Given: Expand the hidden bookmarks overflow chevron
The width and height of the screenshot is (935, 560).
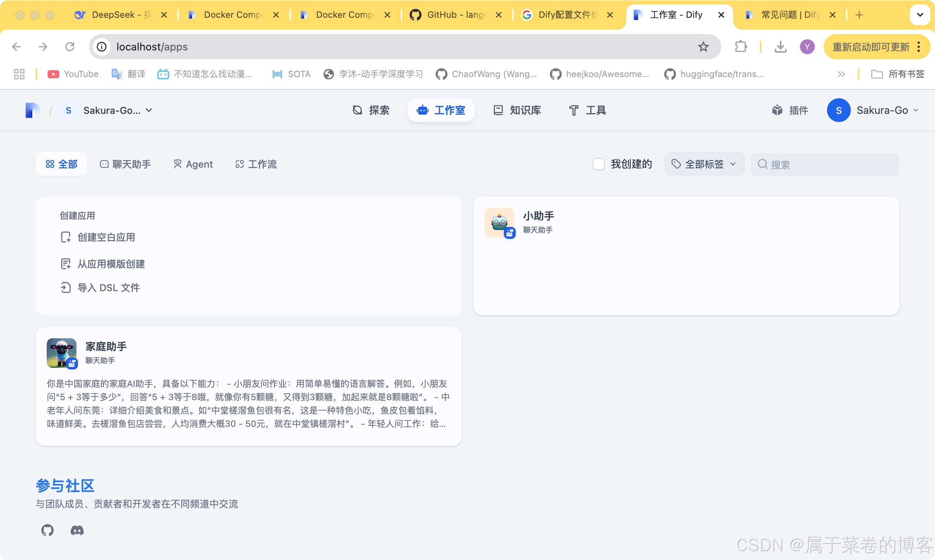Looking at the screenshot, I should pyautogui.click(x=841, y=74).
